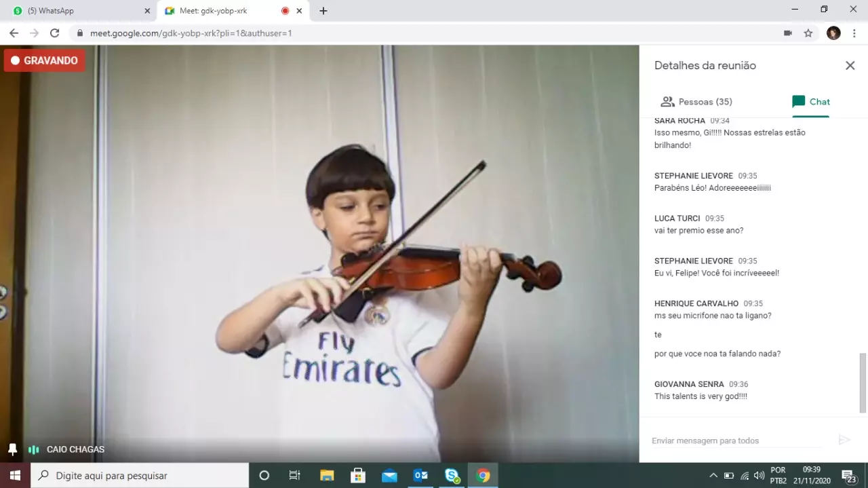Open a new browser tab
Screen dimensions: 868x488
[x=323, y=11]
